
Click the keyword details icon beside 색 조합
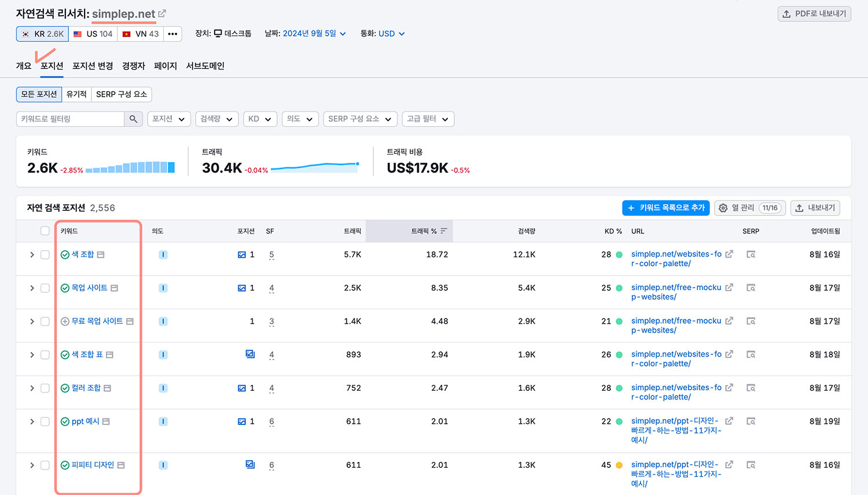[101, 255]
